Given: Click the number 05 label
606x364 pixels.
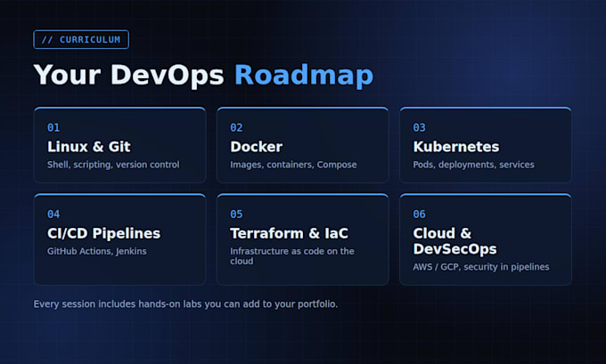Looking at the screenshot, I should (236, 214).
